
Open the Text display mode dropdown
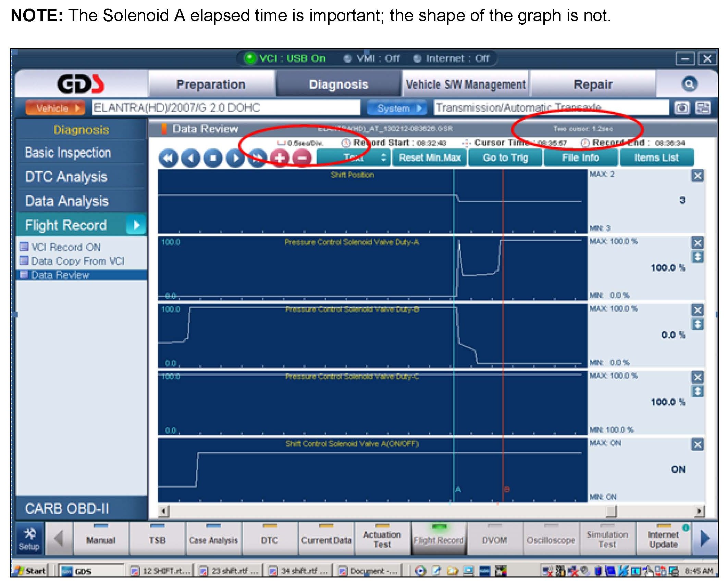(353, 158)
